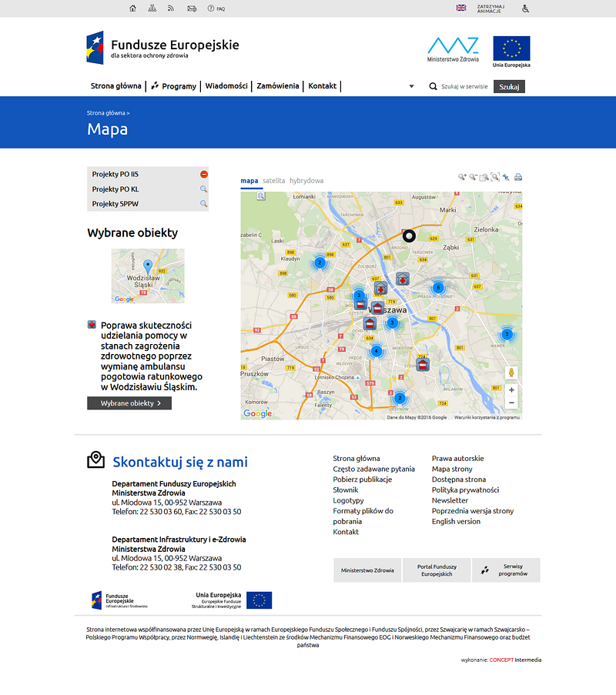Click the Serwisy programów button
Screen dimensions: 616x695
(506, 570)
